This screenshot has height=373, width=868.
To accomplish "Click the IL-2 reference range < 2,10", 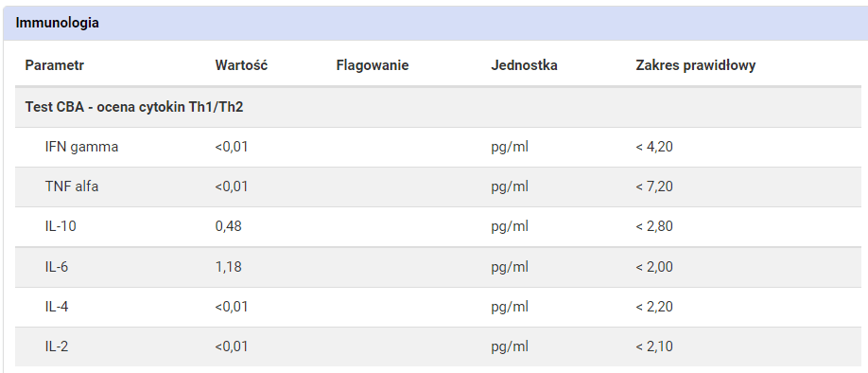I will point(654,346).
